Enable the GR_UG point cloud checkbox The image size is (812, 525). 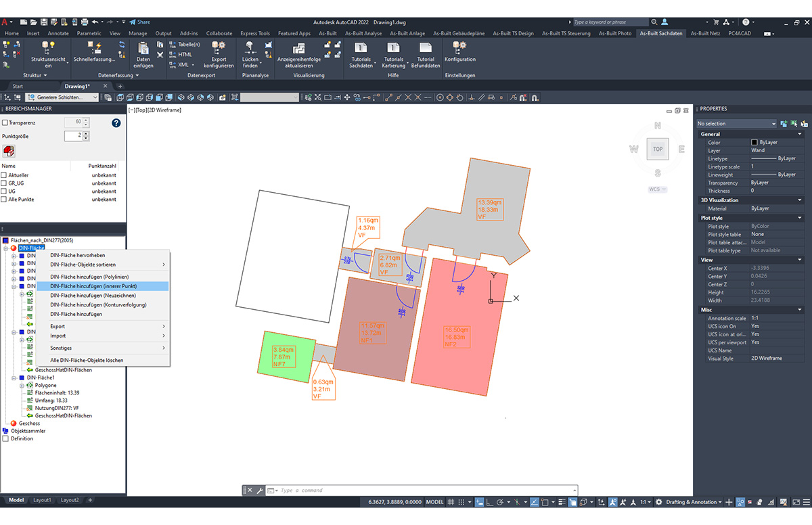5,182
